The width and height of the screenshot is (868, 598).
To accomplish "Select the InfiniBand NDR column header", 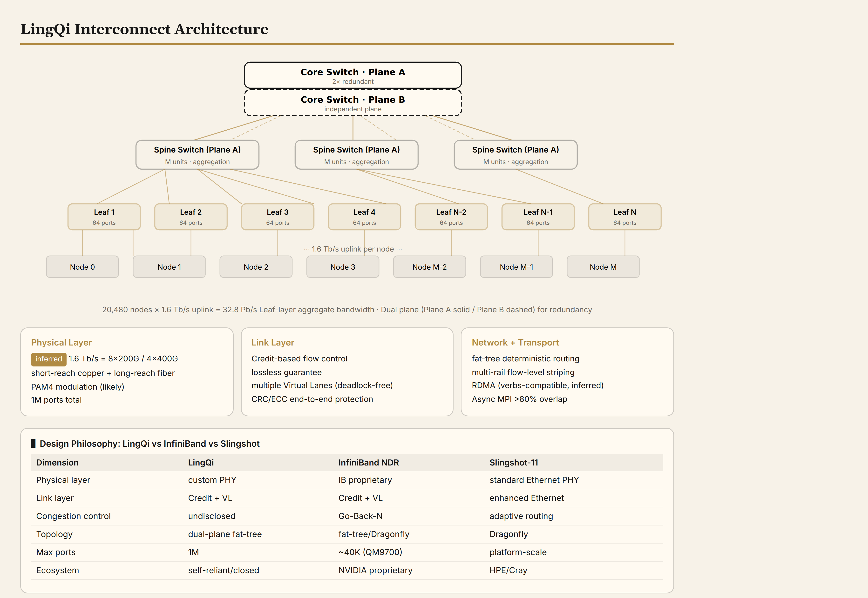I will (369, 463).
